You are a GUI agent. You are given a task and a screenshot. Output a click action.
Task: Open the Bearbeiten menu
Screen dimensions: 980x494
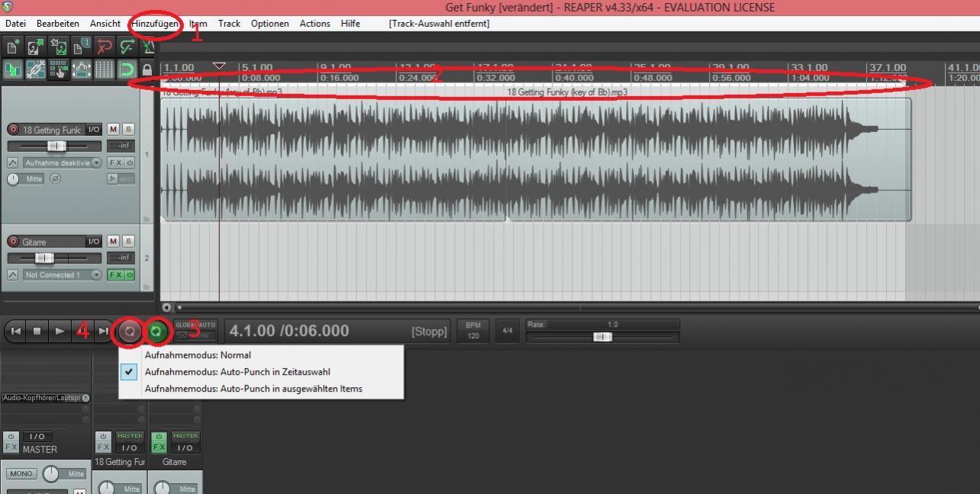tap(58, 24)
